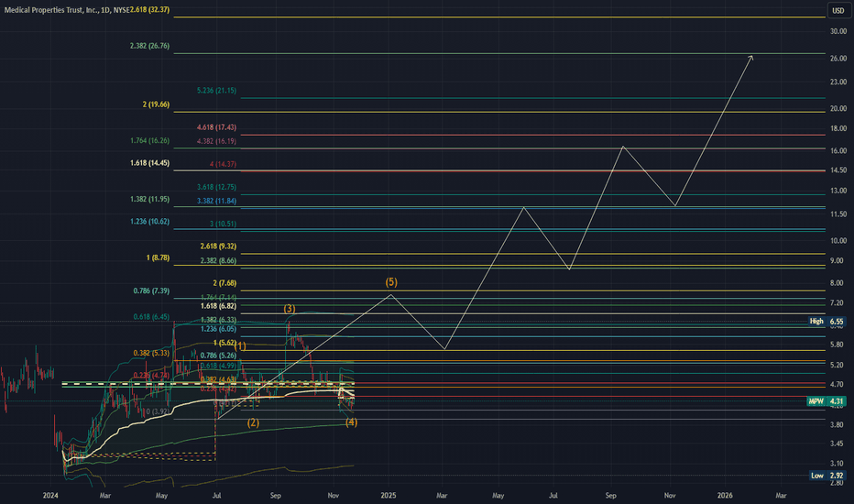This screenshot has width=854, height=504.
Task: Click the 4.382 (16.19) extension label
Action: pos(217,141)
